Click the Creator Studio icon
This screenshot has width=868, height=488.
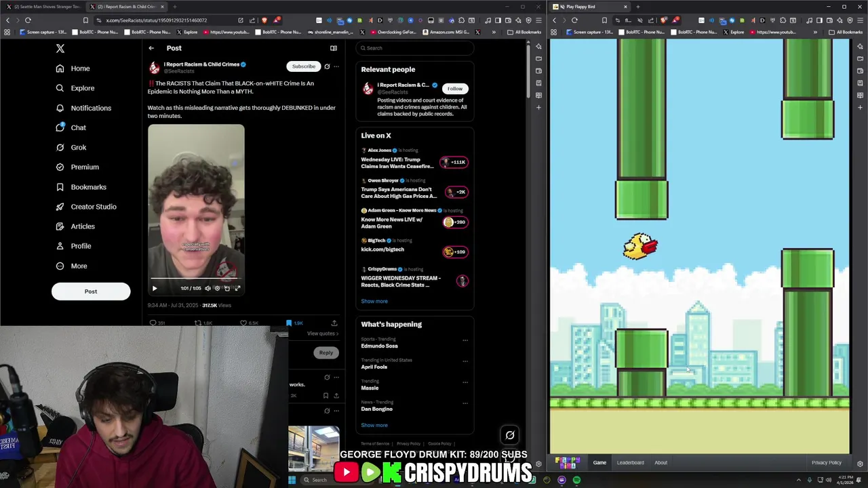click(60, 207)
